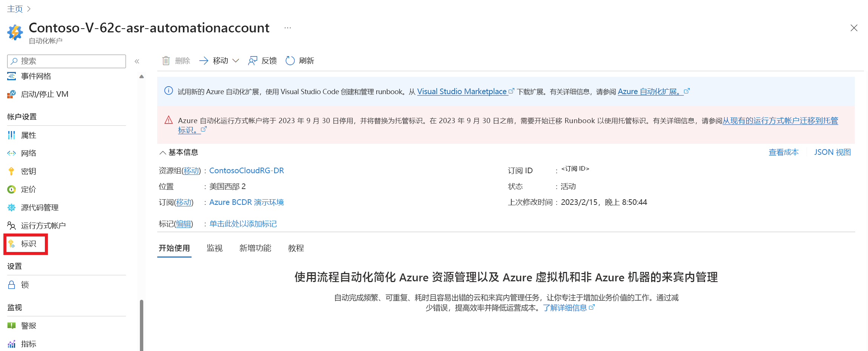Click the Azure automation account icon

coord(15,32)
